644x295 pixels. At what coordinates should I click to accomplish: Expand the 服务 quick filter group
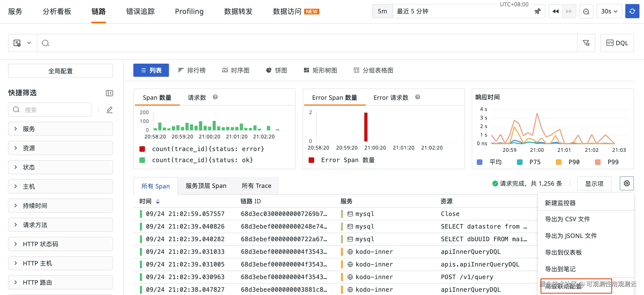(x=60, y=129)
